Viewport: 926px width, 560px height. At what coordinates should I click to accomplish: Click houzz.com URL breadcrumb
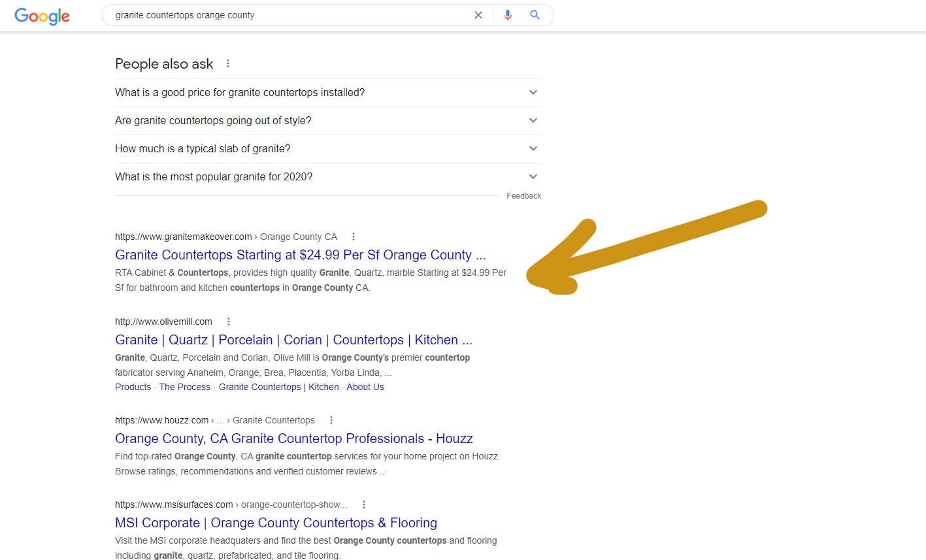215,420
